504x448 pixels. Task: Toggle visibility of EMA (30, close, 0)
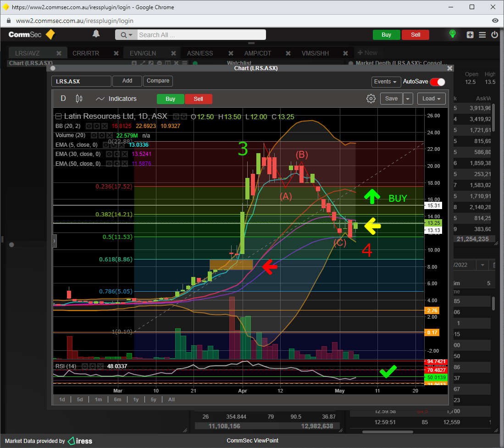pyautogui.click(x=109, y=154)
